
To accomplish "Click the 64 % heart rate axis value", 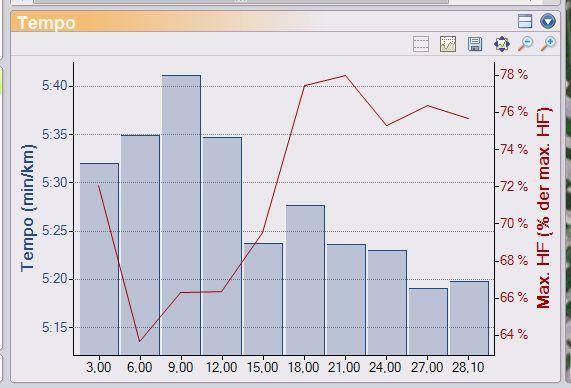I will point(514,334).
